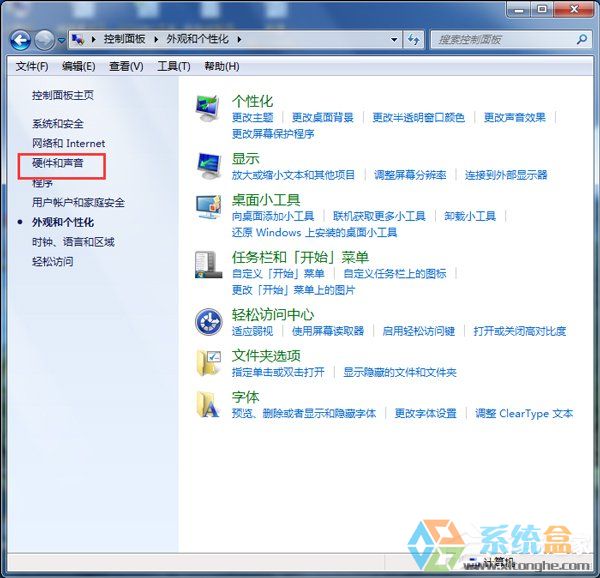The width and height of the screenshot is (600, 578).
Task: Open 网络和 Internet in sidebar
Action: pos(68,143)
